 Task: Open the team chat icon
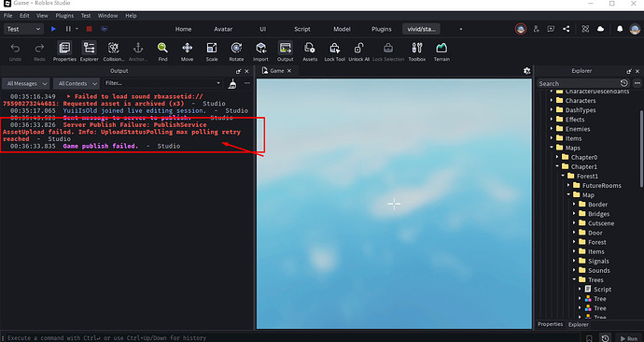pyautogui.click(x=551, y=29)
